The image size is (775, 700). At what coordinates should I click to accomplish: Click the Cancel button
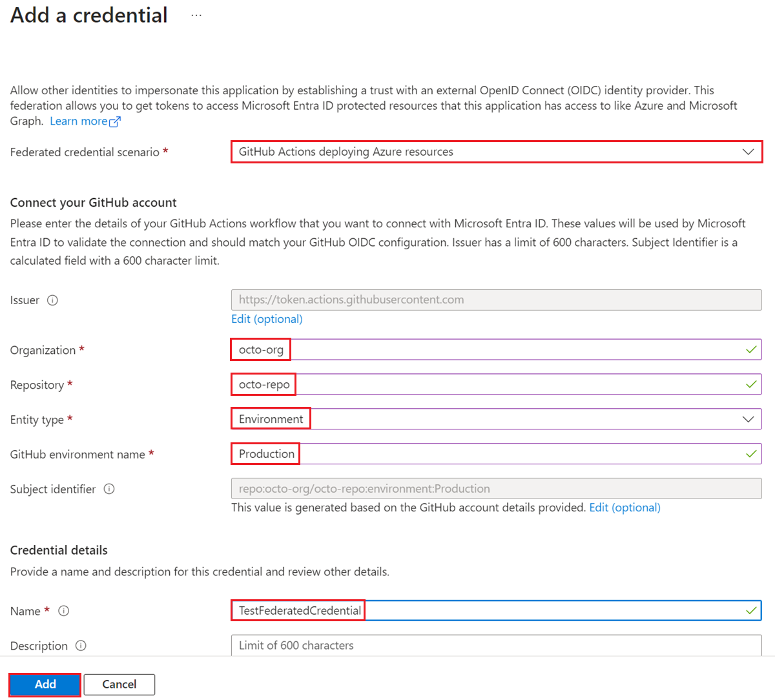click(119, 684)
